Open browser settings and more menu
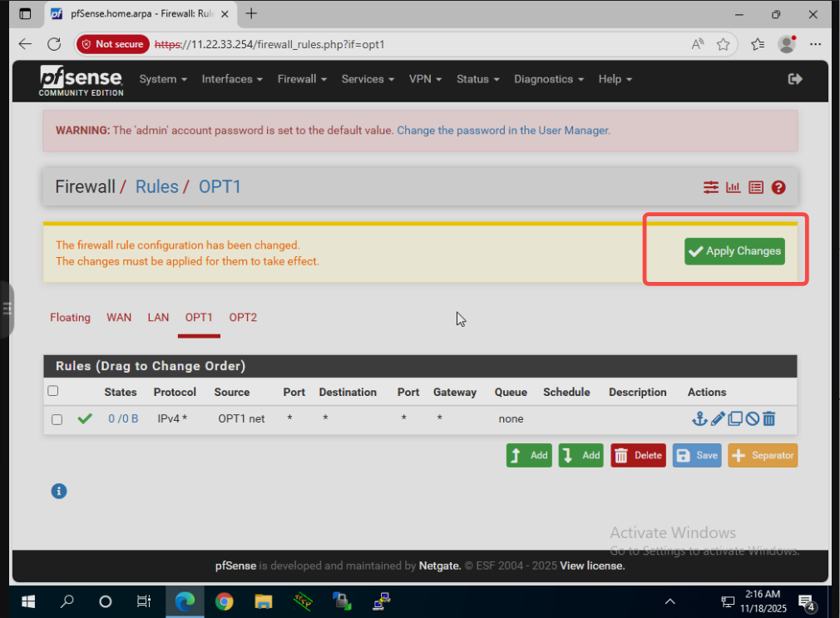This screenshot has width=840, height=618. [815, 44]
